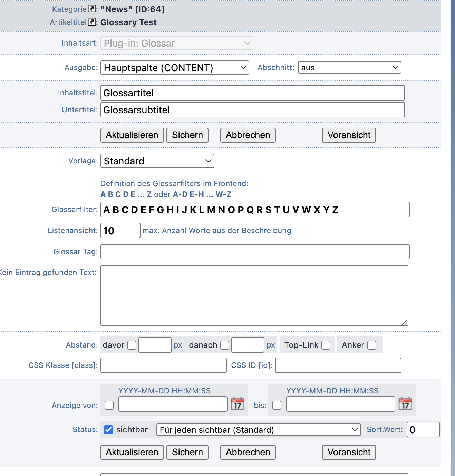
Task: Open the visibility dropdown 'Für jeden sichtbar'
Action: [x=258, y=430]
